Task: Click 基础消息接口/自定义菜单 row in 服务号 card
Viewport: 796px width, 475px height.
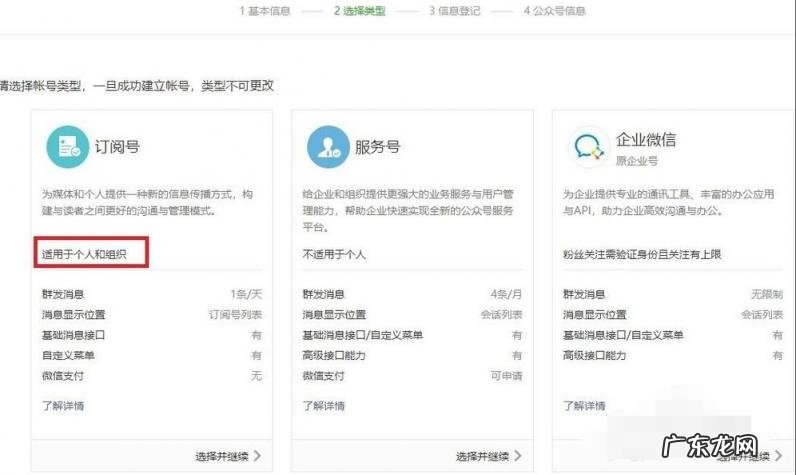Action: [412, 335]
